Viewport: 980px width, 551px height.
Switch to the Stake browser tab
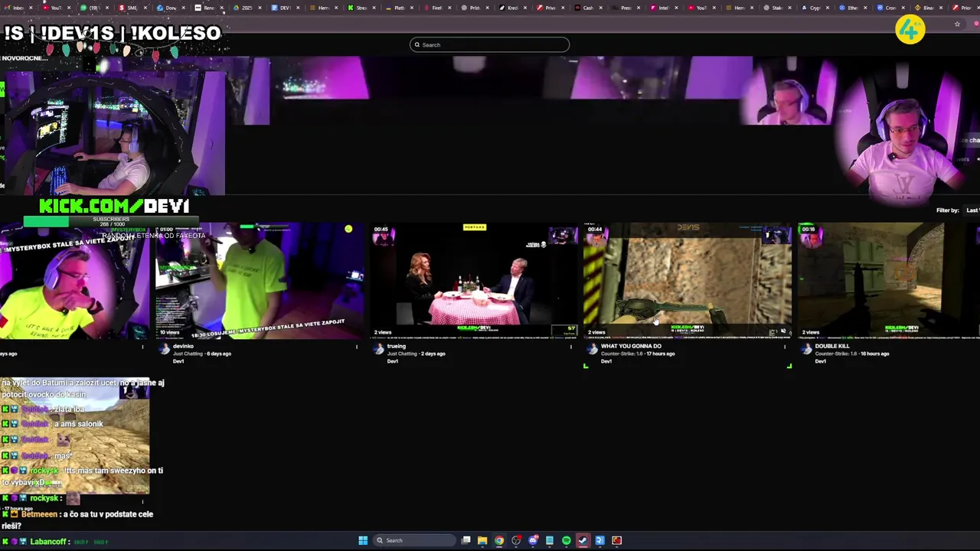click(776, 8)
